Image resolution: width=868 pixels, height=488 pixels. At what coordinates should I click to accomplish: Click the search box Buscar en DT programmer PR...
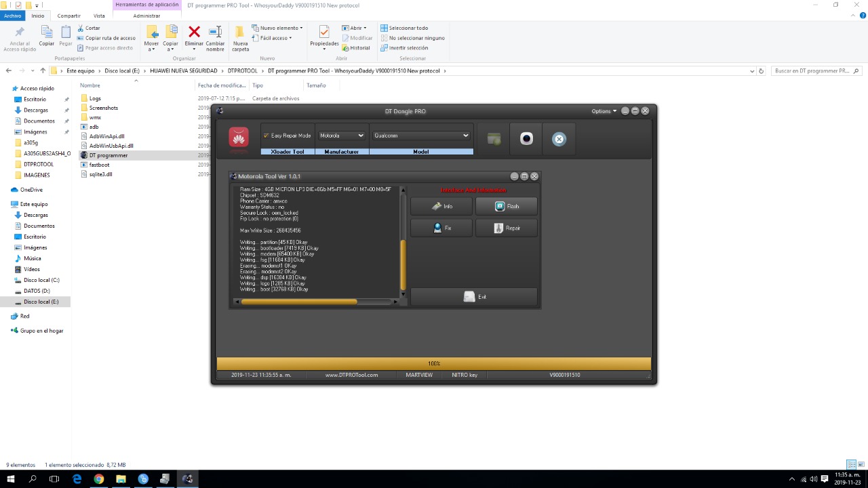(817, 70)
